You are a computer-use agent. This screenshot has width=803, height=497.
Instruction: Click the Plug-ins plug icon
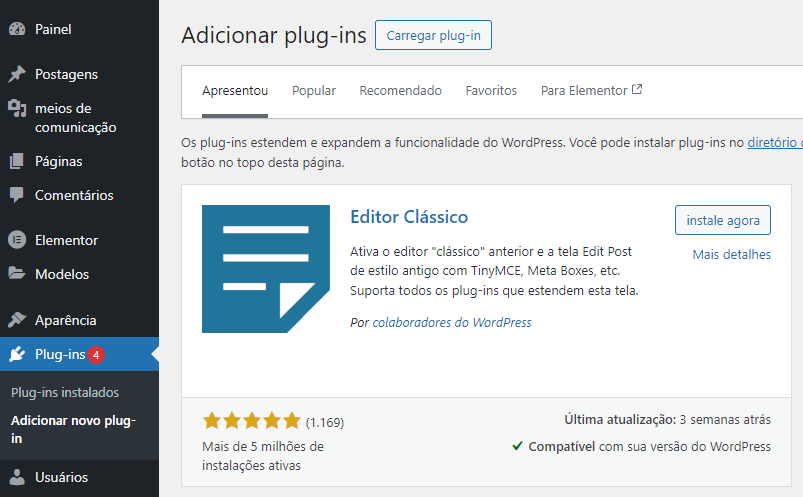[x=17, y=354]
